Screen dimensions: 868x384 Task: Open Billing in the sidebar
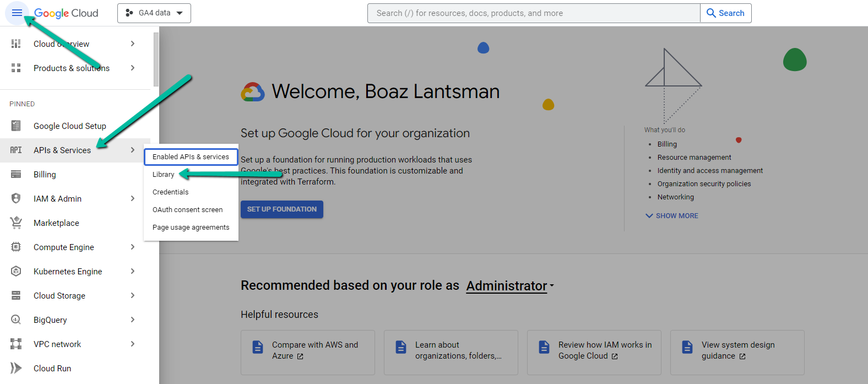pyautogui.click(x=45, y=175)
